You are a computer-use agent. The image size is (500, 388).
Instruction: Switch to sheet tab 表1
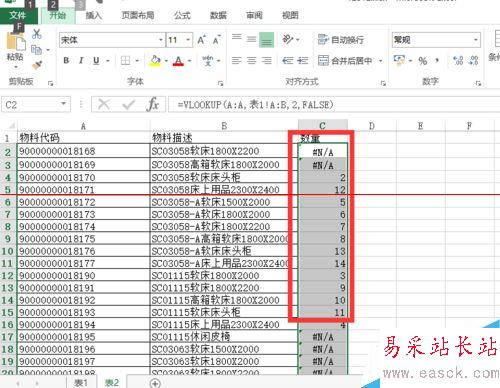coord(81,383)
